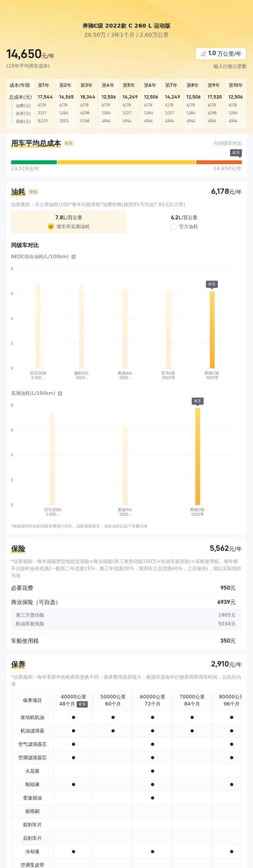This screenshot has height=868, width=253.
Task: Click the 商业保险（可自选）row
Action: 126,602
